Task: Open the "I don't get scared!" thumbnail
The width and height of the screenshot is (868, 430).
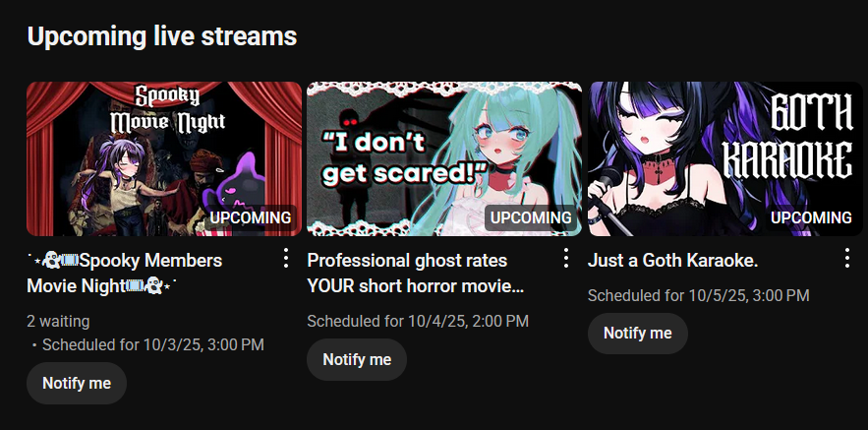Action: (x=444, y=159)
